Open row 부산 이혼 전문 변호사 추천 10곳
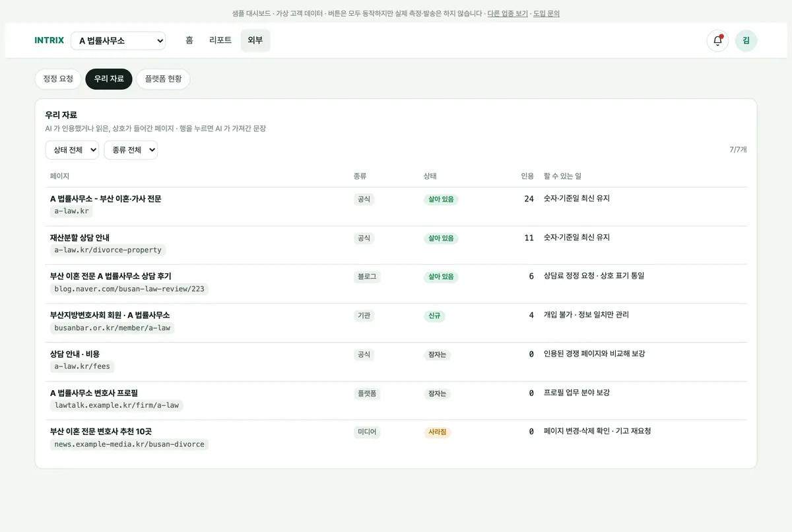 click(x=396, y=439)
